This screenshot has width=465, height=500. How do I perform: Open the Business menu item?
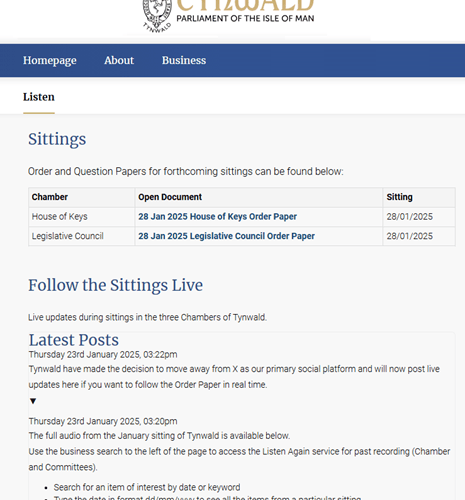coord(184,60)
